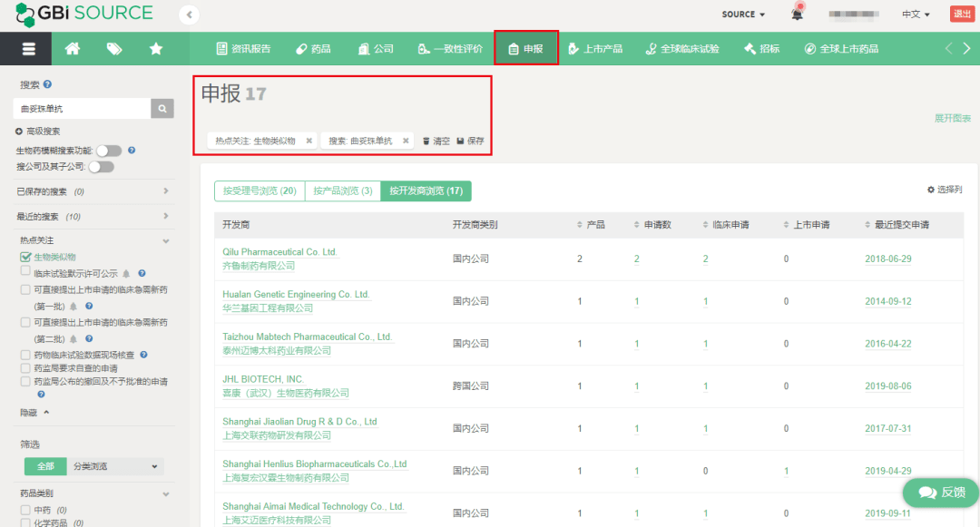Click 退出 logout button

[x=962, y=14]
